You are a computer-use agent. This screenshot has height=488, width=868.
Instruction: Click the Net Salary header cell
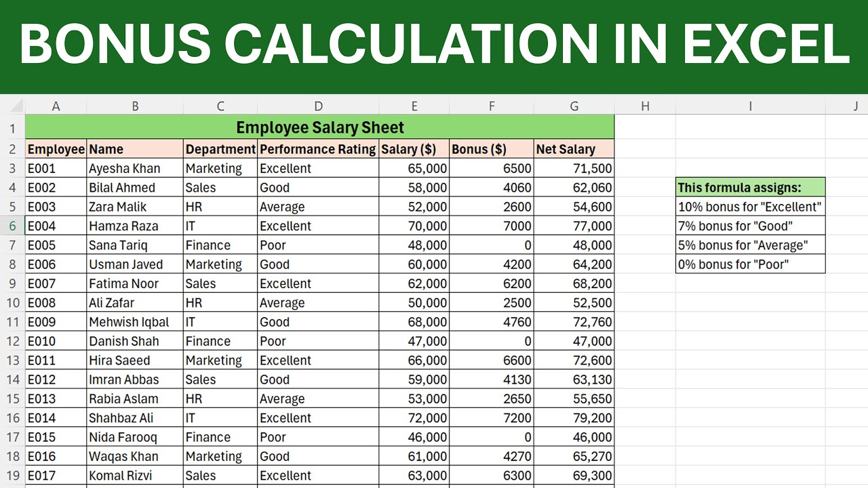[574, 149]
